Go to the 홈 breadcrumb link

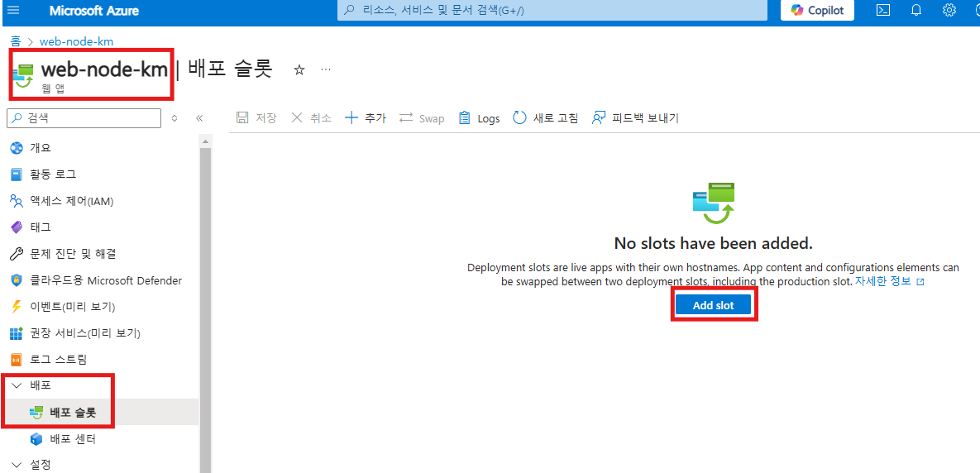[16, 41]
